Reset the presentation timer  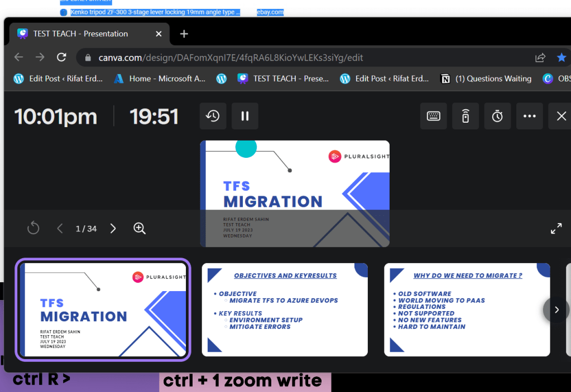[213, 116]
